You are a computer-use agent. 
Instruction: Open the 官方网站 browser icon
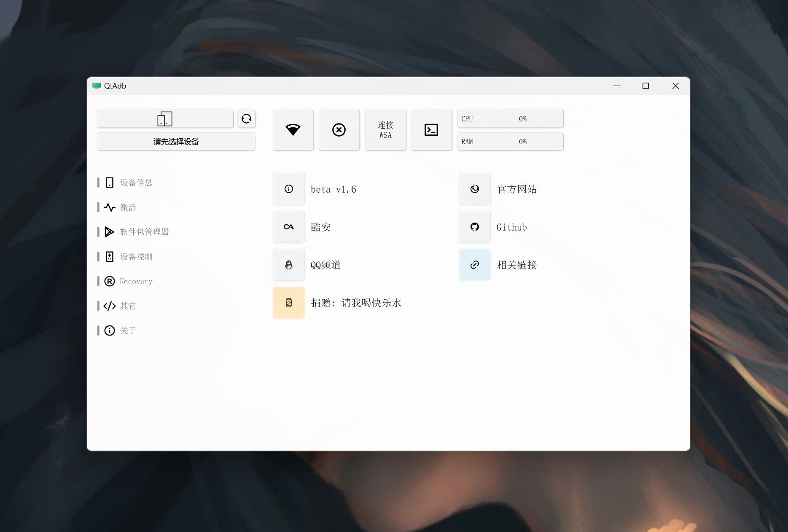(x=475, y=189)
